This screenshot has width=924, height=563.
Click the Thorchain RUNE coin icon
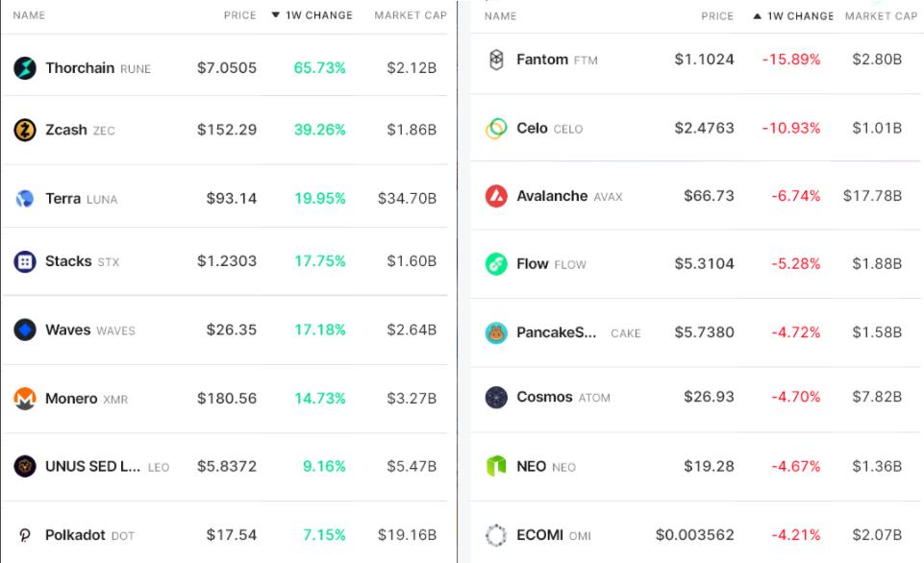tap(25, 68)
